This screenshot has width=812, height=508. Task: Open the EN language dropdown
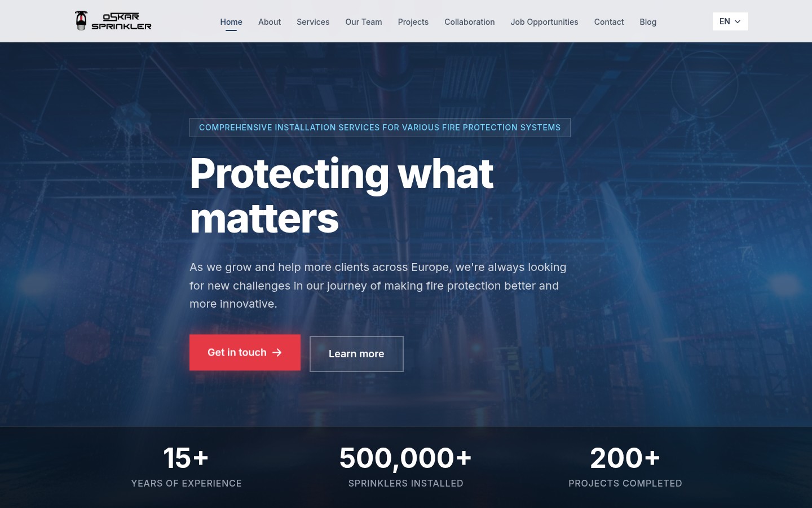point(730,21)
